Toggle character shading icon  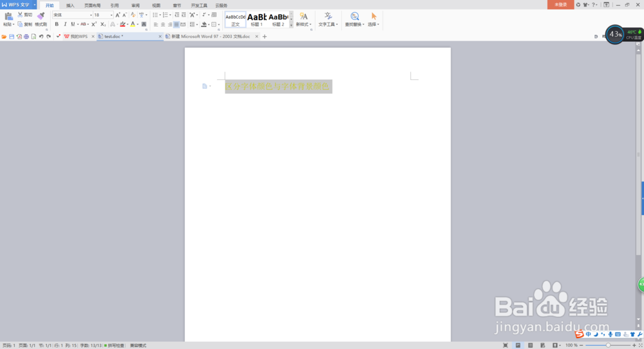coord(144,24)
